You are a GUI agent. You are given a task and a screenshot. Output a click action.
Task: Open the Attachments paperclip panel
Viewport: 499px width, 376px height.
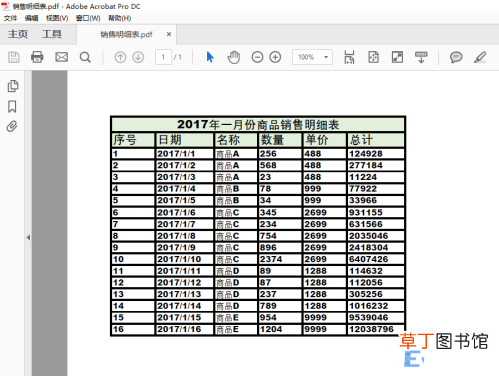[12, 126]
